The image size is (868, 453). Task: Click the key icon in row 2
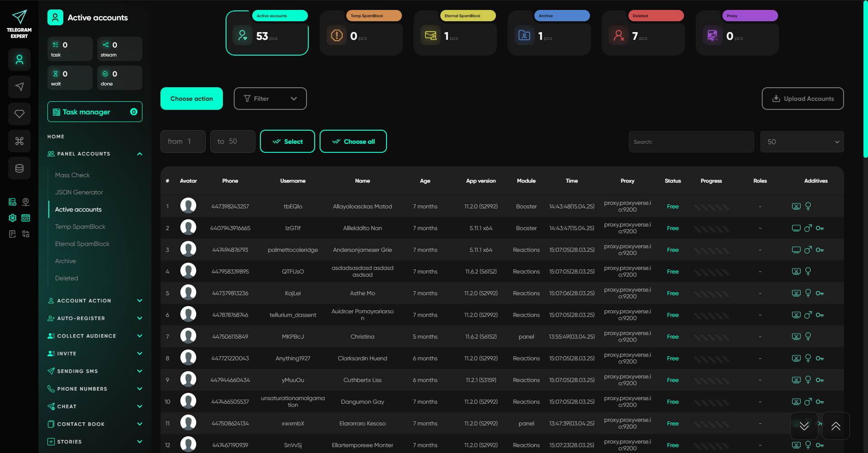pyautogui.click(x=820, y=228)
